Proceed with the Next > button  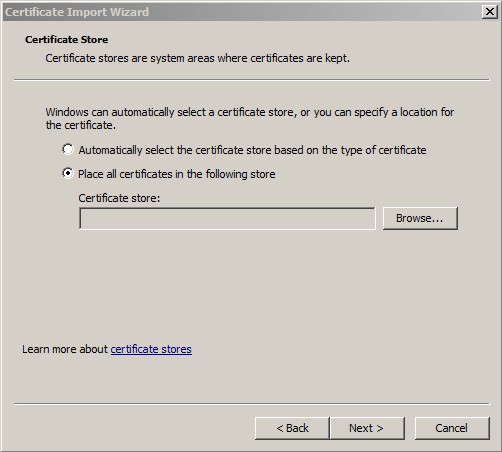(367, 428)
